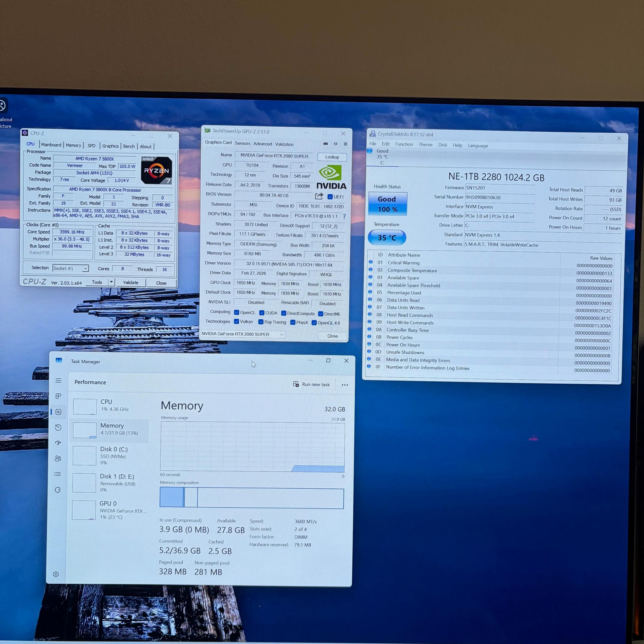The width and height of the screenshot is (644, 644).
Task: Click the GPU-Z refresh icon
Action: point(336,144)
